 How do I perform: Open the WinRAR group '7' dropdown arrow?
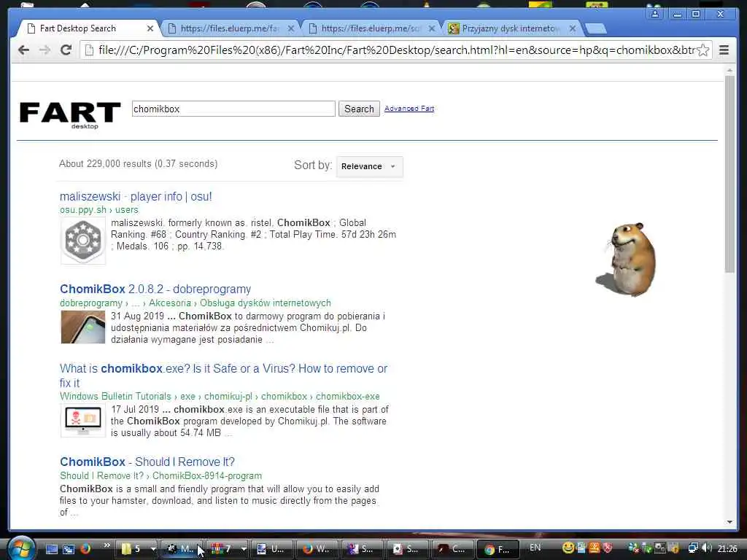tap(244, 549)
